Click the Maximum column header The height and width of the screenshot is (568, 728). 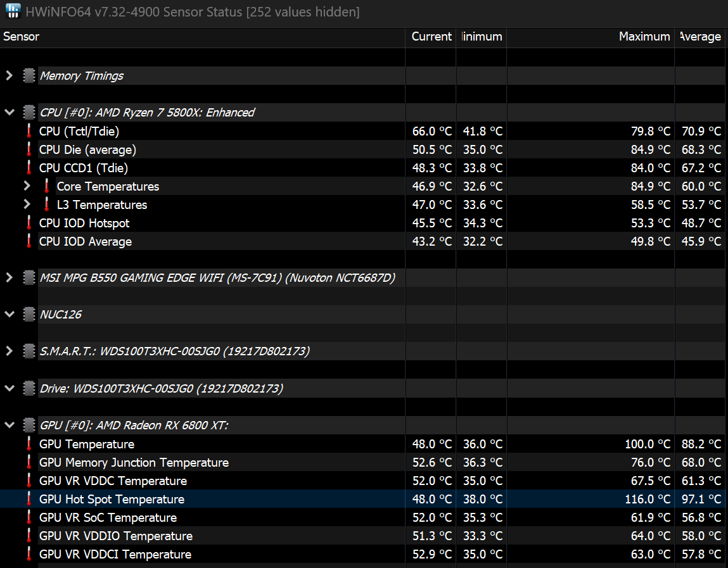coord(590,37)
